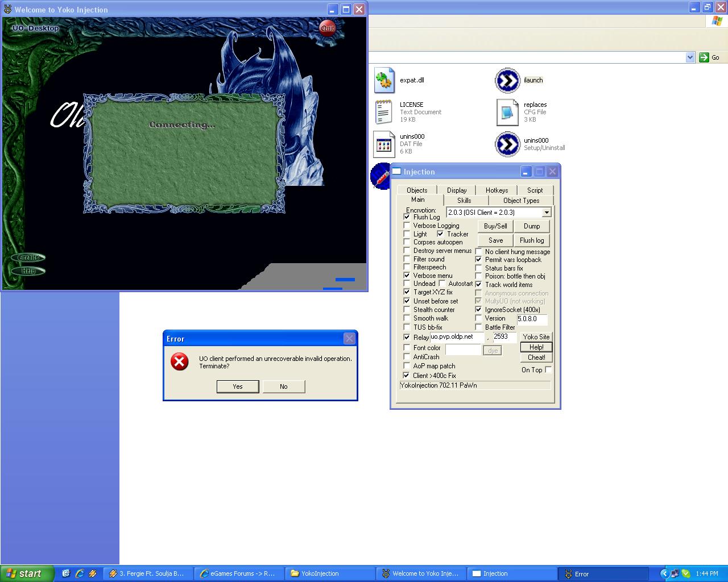Click Yes in the Error dialog
The height and width of the screenshot is (582, 728).
tap(238, 386)
